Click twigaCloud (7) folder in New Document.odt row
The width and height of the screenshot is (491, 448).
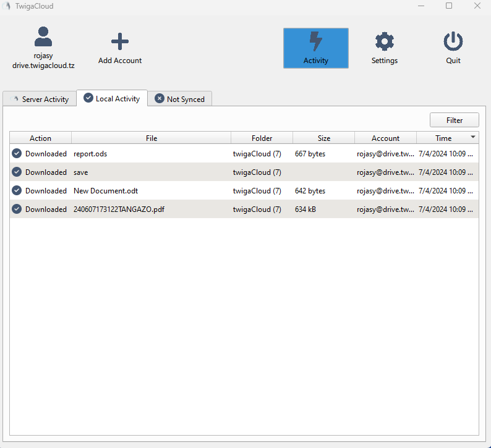tap(257, 191)
